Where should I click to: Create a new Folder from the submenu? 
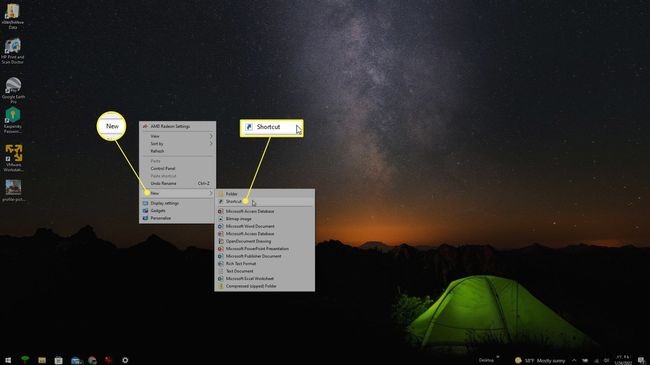[x=264, y=194]
